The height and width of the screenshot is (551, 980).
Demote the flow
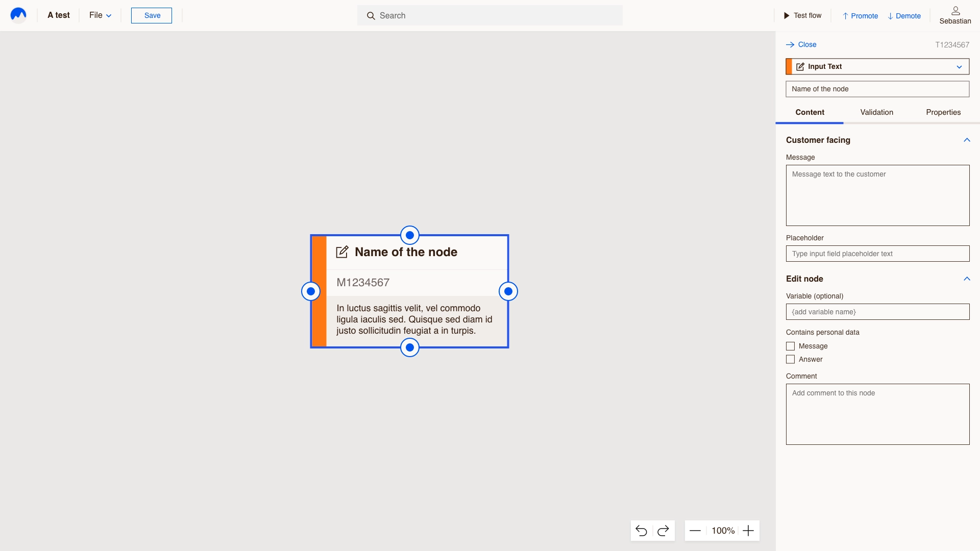tap(904, 16)
